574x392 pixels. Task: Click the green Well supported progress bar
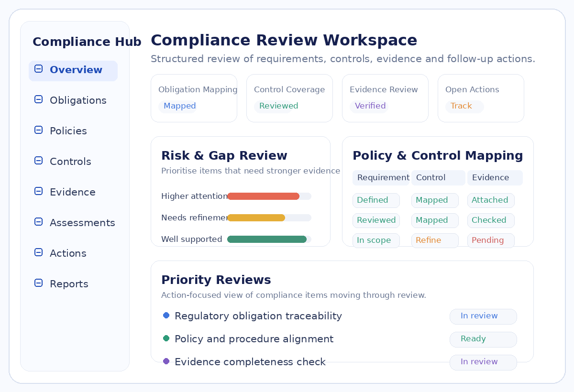click(267, 239)
